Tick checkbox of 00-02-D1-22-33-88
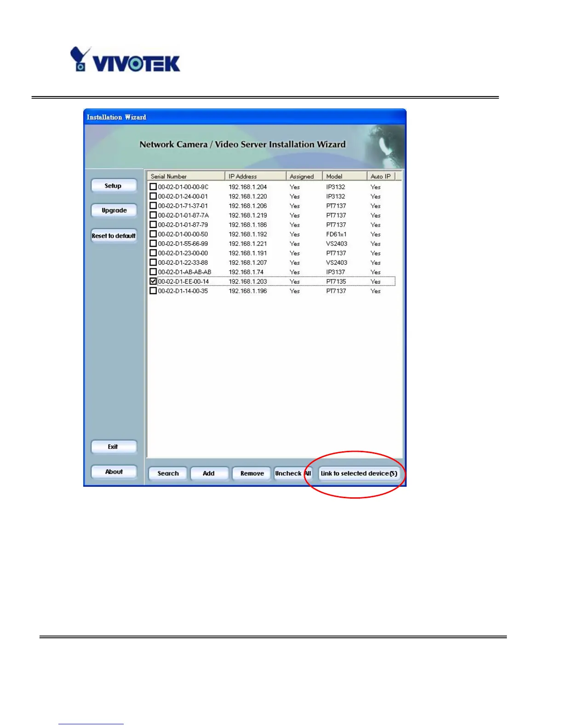Viewport: 563px width, 728px height. [x=153, y=262]
